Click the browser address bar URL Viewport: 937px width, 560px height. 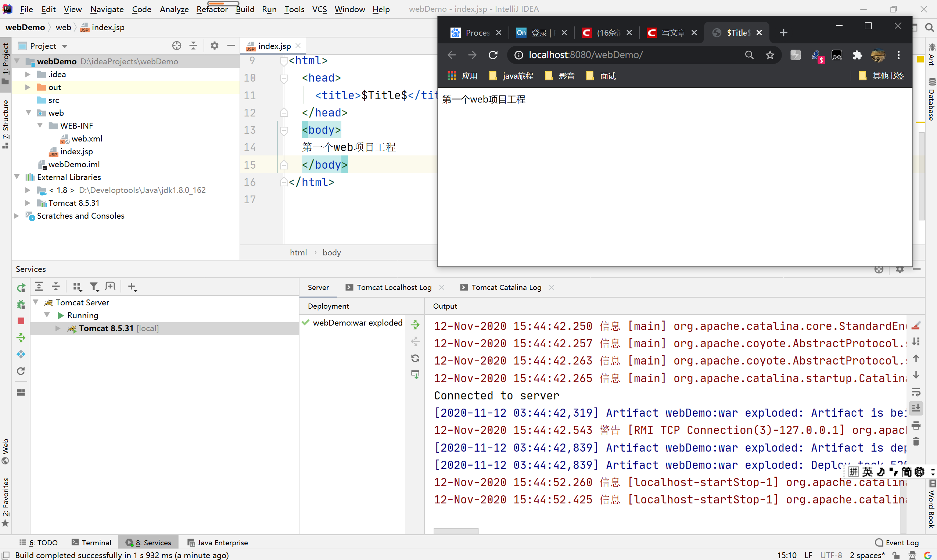(x=585, y=55)
